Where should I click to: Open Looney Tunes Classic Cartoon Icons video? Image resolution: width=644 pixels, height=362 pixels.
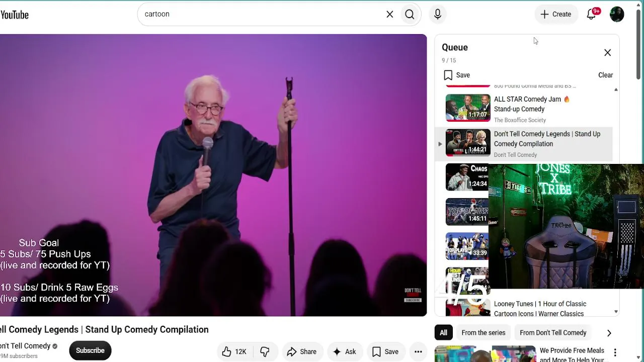coord(540,309)
